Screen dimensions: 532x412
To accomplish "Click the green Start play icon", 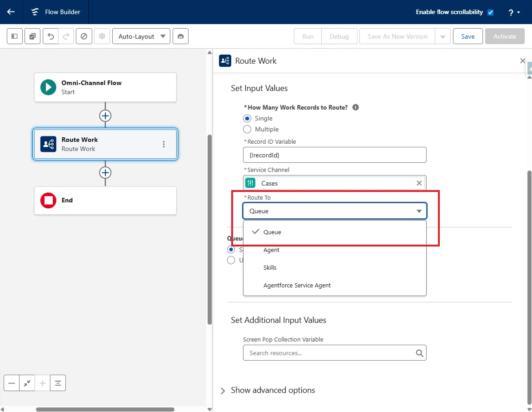I will pyautogui.click(x=48, y=87).
